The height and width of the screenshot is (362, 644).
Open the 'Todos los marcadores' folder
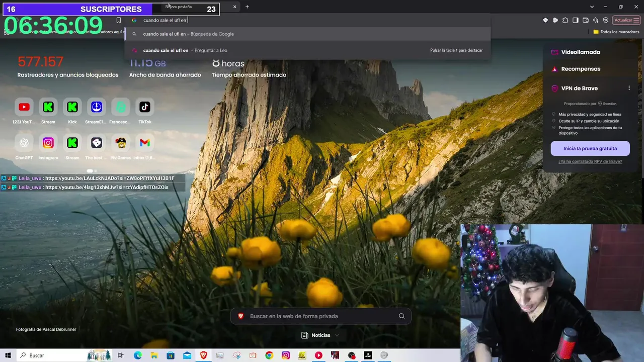[616, 32]
